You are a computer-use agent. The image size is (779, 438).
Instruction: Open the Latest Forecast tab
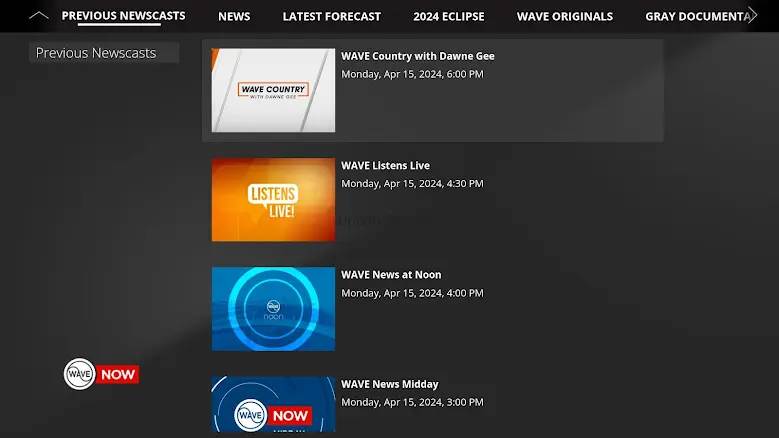(331, 16)
